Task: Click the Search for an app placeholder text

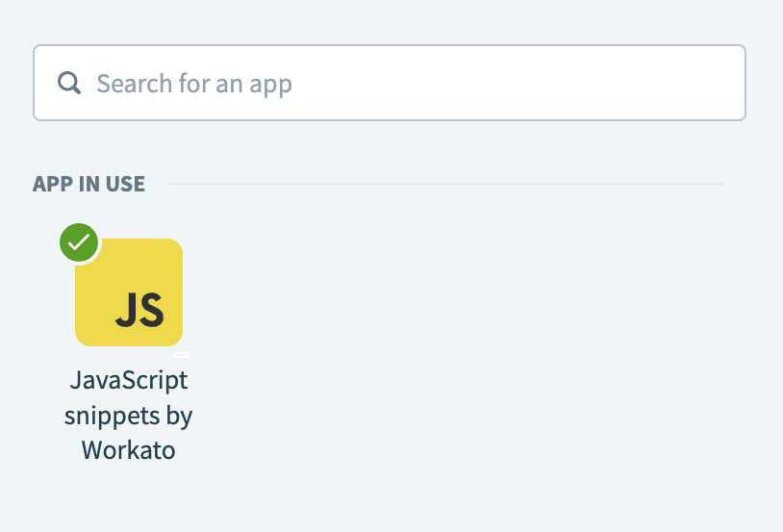Action: [x=194, y=84]
